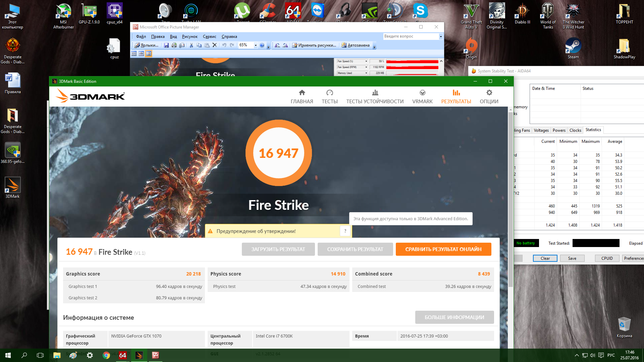Click the print icon in Picture Manager toolbar
Viewport: 644px width, 362px height.
click(x=174, y=45)
